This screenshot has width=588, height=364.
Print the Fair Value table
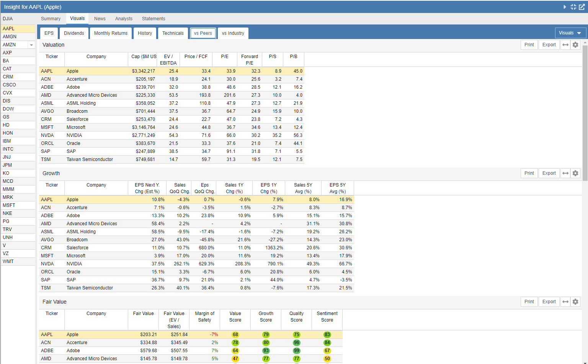click(529, 302)
